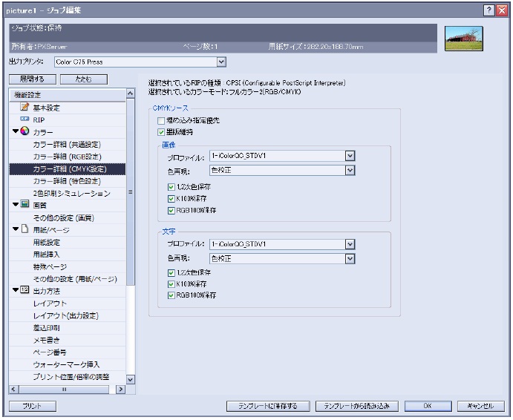Click the プリント button
This screenshot has height=420, width=513.
[30, 406]
